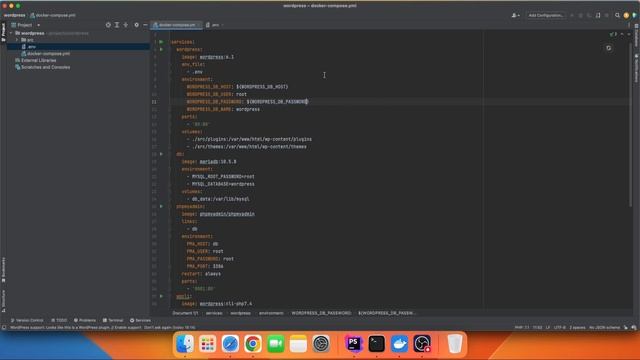The image size is (640, 360).
Task: Open PhpStorm from the dock
Action: 353,343
